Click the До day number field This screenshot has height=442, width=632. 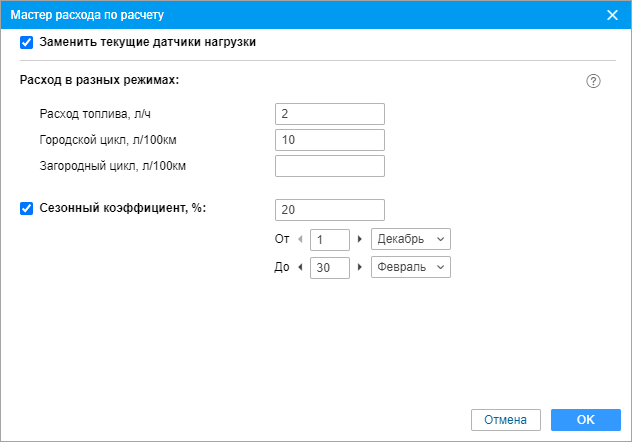point(329,268)
